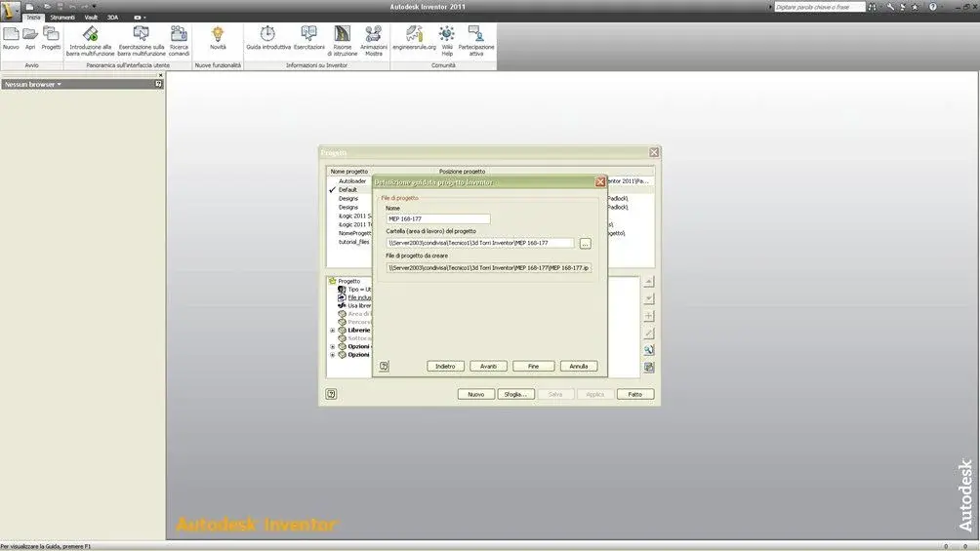Click the Fine button
Viewport: 980px width, 551px height.
533,366
